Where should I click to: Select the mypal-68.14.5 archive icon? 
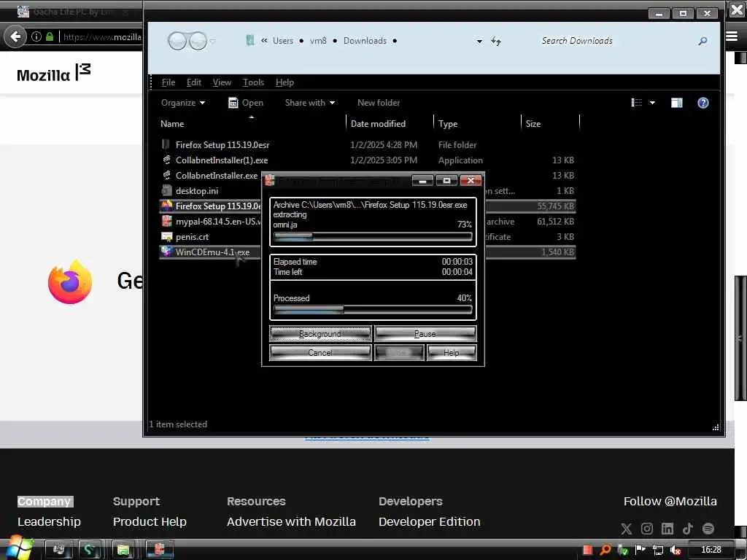[166, 221]
